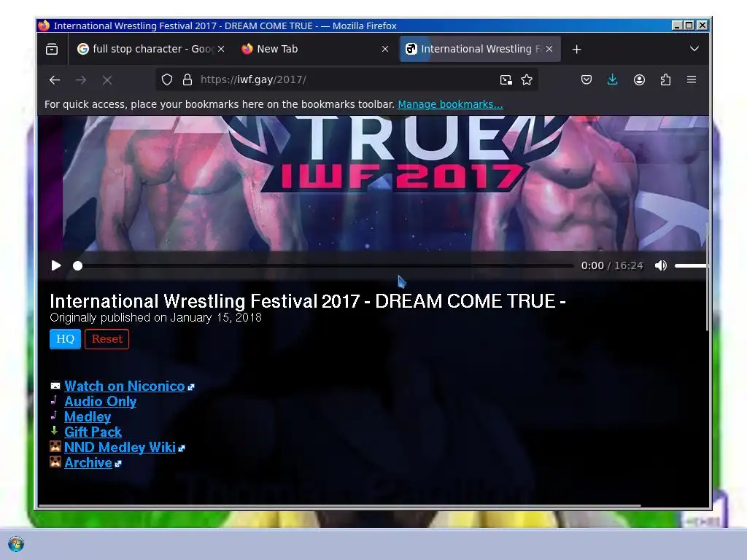Open the Archive link
This screenshot has width=747, height=560.
pyautogui.click(x=88, y=462)
